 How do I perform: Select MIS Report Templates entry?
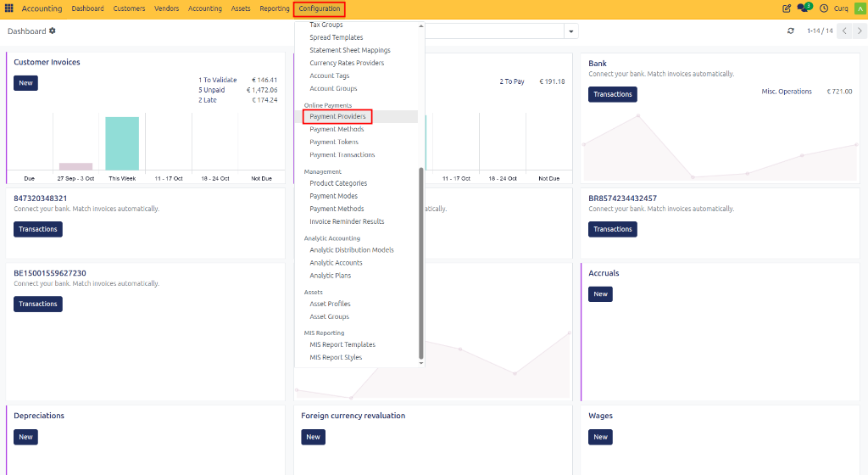point(342,344)
